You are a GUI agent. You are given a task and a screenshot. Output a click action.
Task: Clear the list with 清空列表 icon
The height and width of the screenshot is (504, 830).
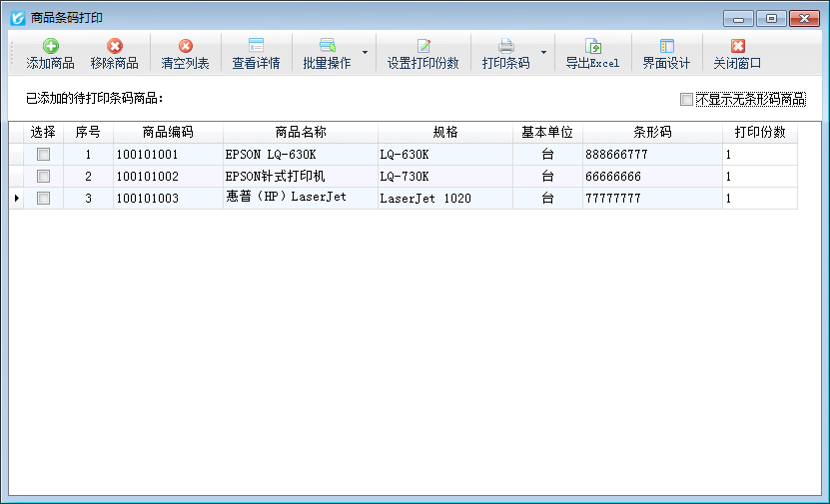click(x=185, y=46)
